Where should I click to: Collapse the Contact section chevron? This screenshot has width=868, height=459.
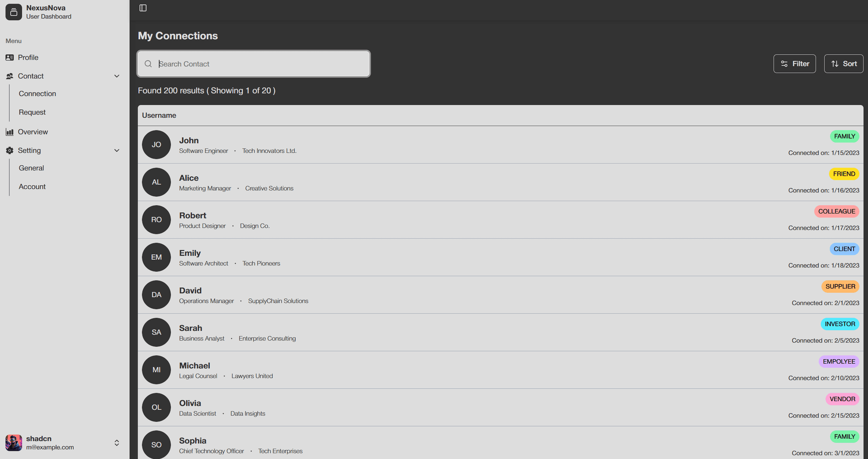tap(117, 76)
